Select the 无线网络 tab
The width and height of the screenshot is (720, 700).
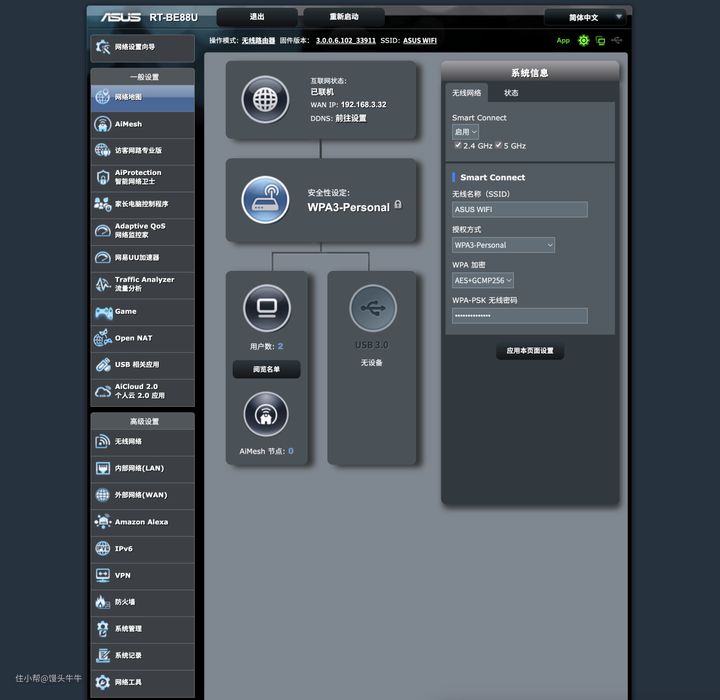tap(466, 93)
